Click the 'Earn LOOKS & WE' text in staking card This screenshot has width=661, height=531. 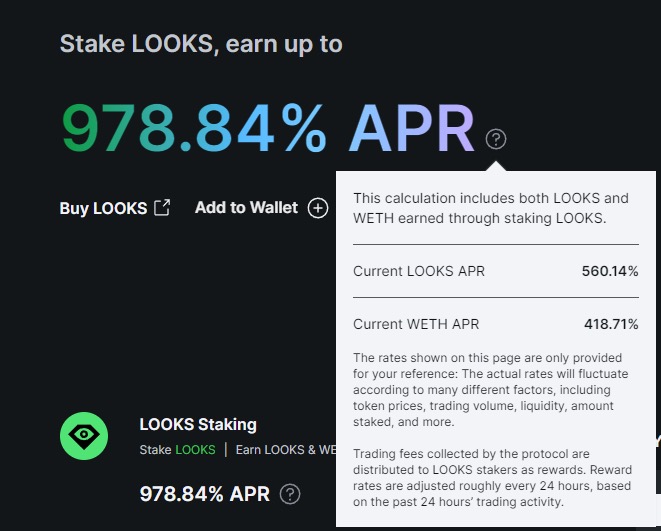point(286,450)
